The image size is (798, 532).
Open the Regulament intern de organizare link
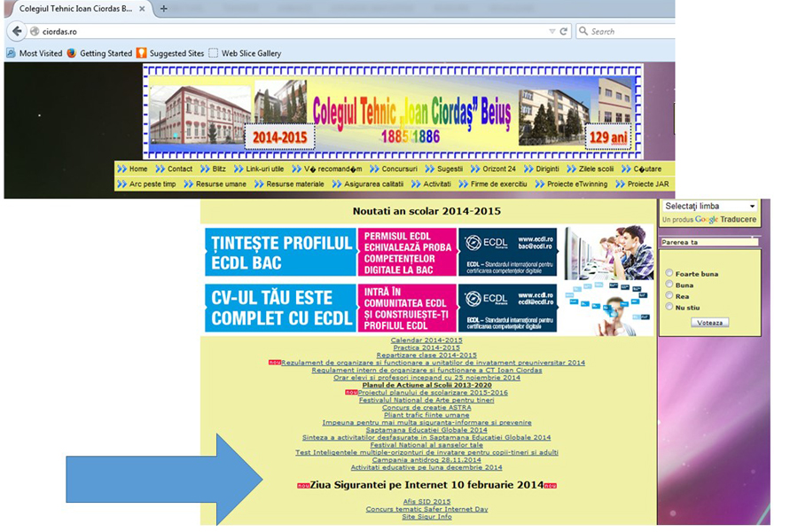click(426, 370)
